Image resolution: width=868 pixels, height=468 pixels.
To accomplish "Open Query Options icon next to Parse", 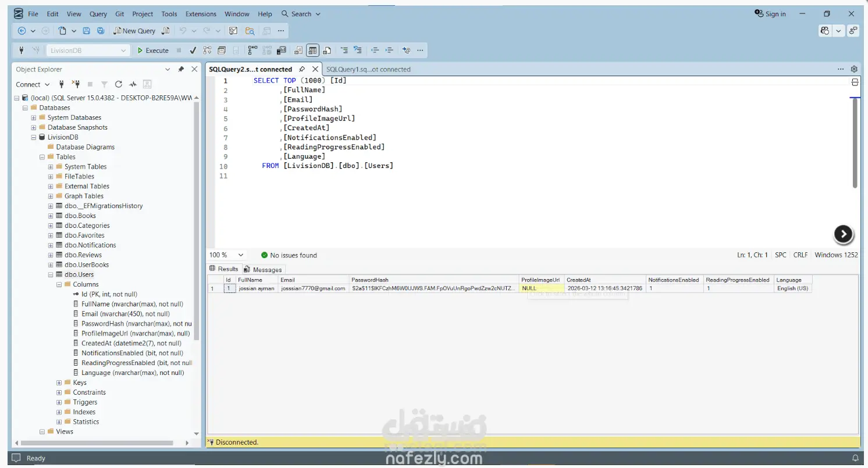I will 222,51.
